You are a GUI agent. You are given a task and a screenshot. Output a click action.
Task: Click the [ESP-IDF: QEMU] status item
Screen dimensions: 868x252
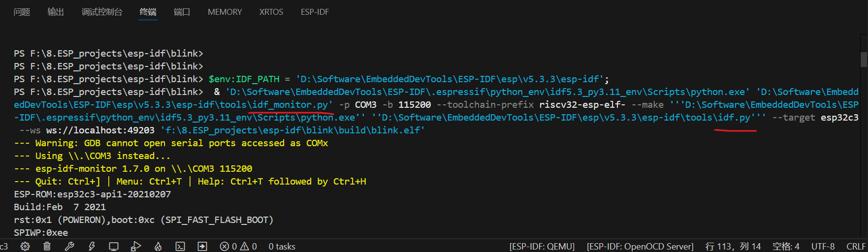coord(542,246)
